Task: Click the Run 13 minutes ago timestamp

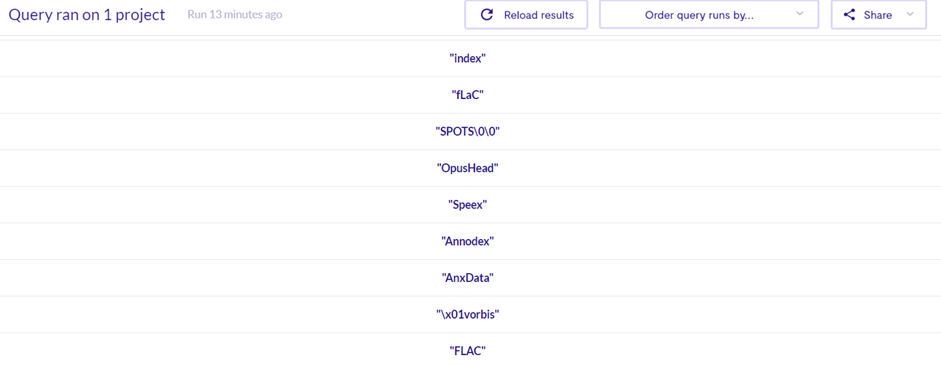Action: pyautogui.click(x=235, y=14)
